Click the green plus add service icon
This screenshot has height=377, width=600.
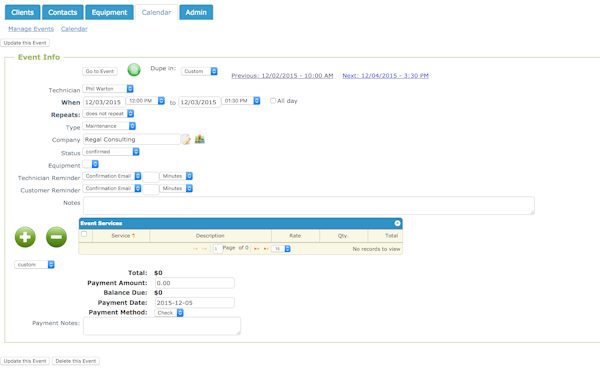(25, 237)
